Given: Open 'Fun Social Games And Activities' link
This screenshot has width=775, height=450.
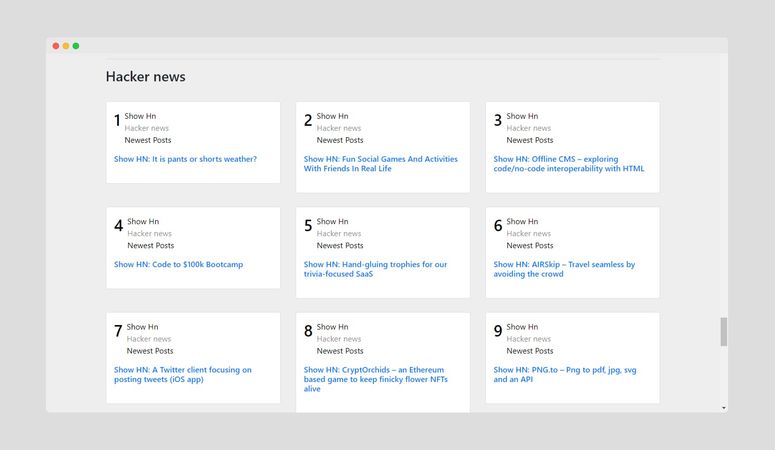Looking at the screenshot, I should point(381,164).
